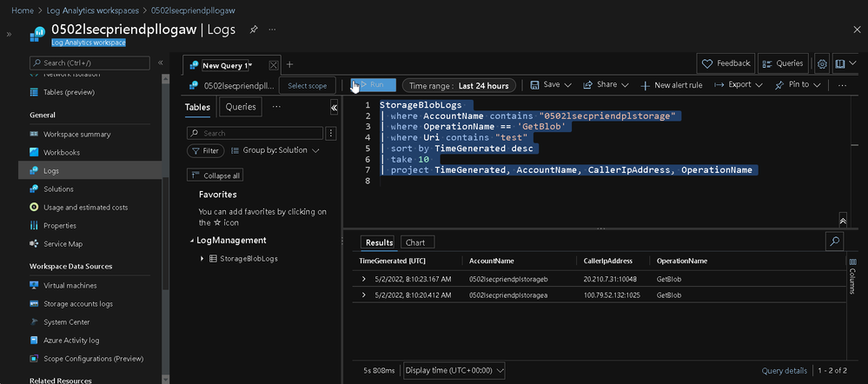Open the Share dropdown

click(606, 84)
